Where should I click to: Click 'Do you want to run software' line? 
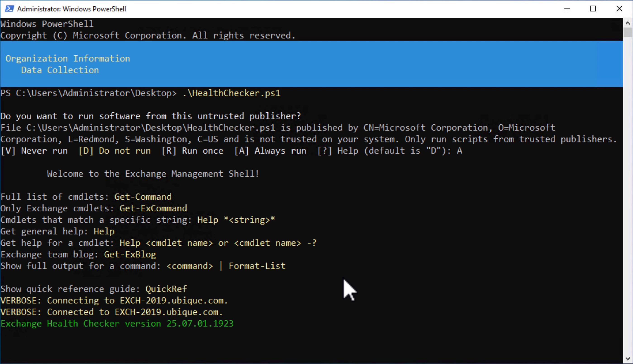point(151,116)
